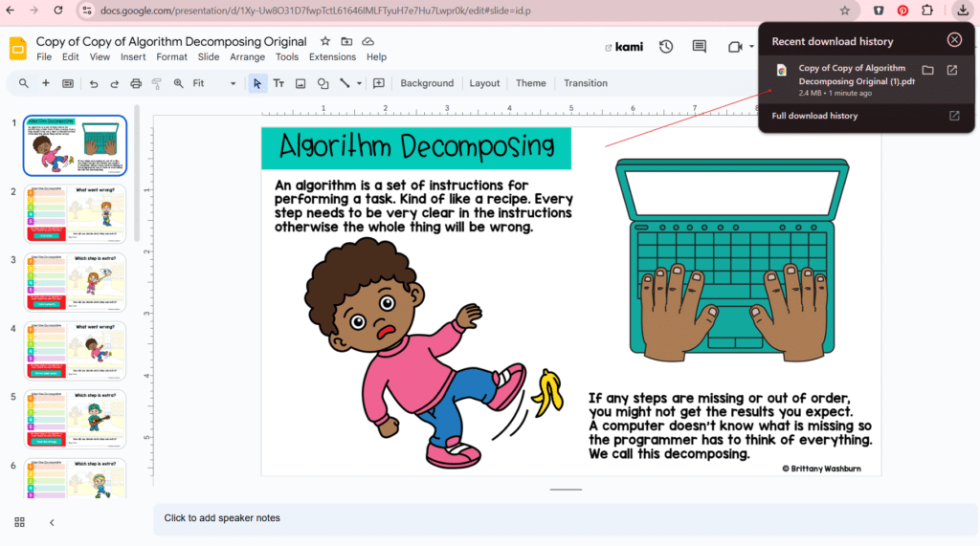Click the Meet camera icon

click(735, 47)
